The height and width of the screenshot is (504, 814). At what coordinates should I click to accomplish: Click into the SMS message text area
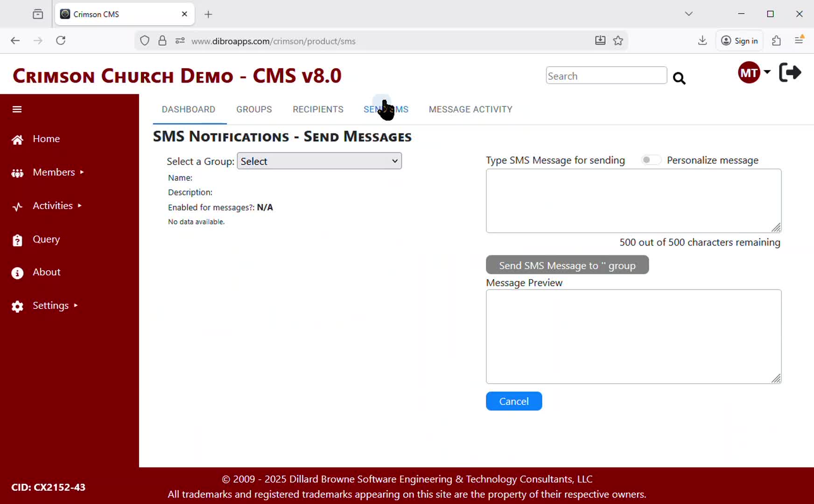click(x=633, y=201)
